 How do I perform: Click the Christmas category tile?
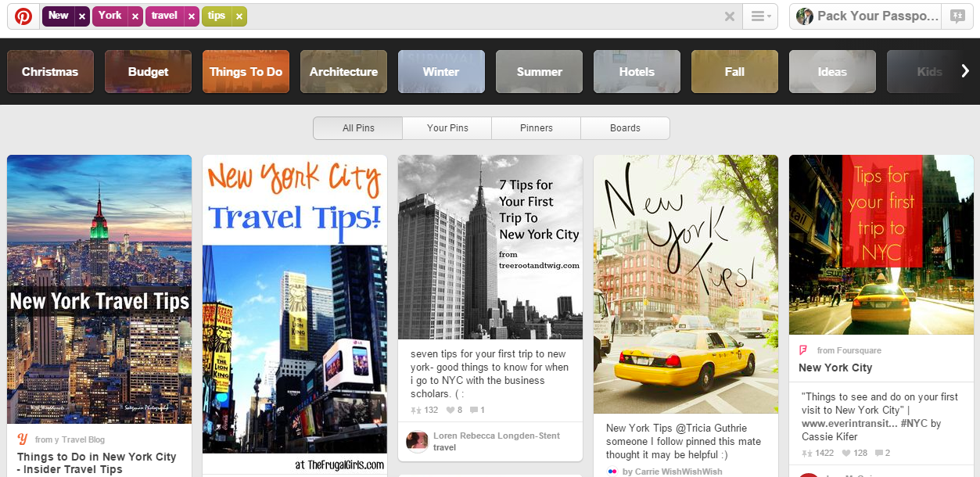tap(50, 70)
